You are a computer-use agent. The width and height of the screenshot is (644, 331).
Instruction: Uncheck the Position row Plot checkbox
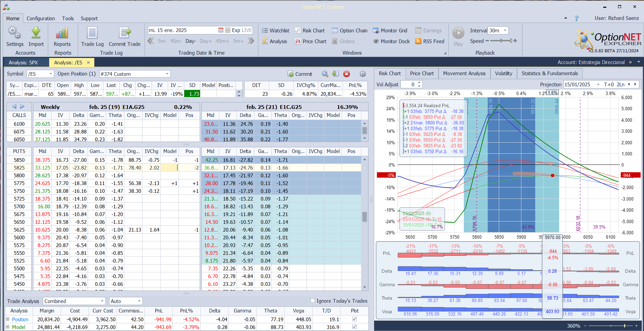[x=354, y=319]
